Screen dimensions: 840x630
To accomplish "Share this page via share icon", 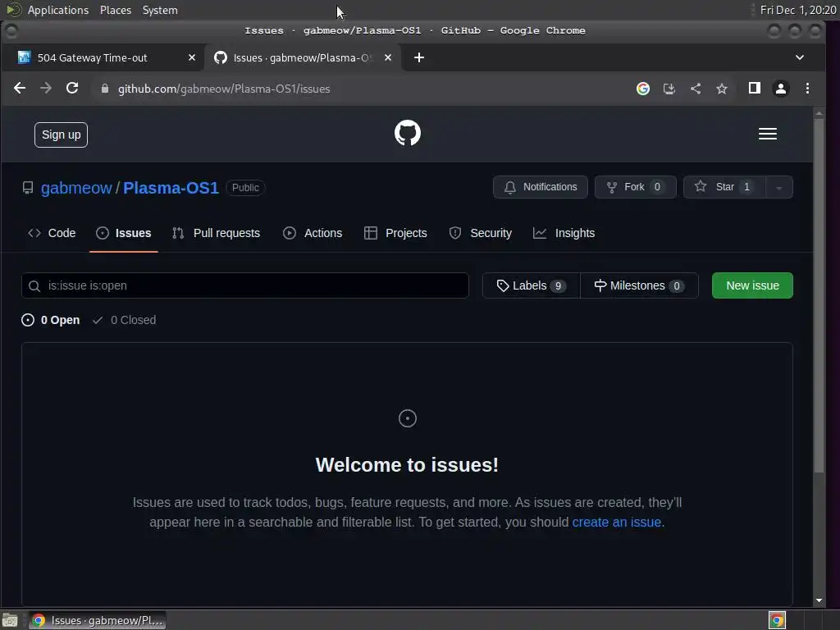I will pyautogui.click(x=696, y=89).
